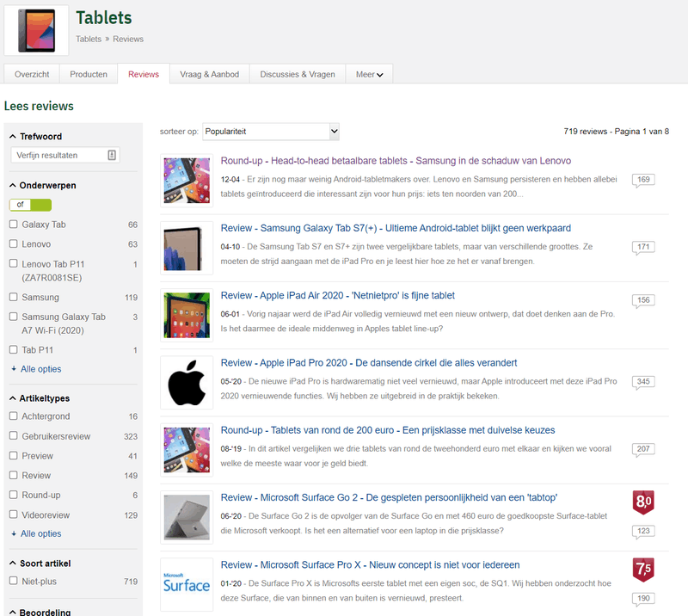Open Apple iPad Pro 2020 review article
The image size is (688, 616).
pos(369,363)
